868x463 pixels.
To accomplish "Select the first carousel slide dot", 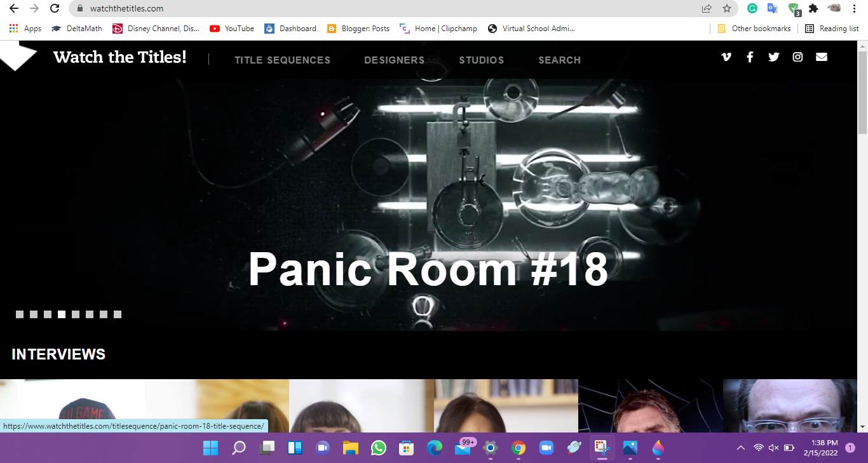I will pos(20,314).
